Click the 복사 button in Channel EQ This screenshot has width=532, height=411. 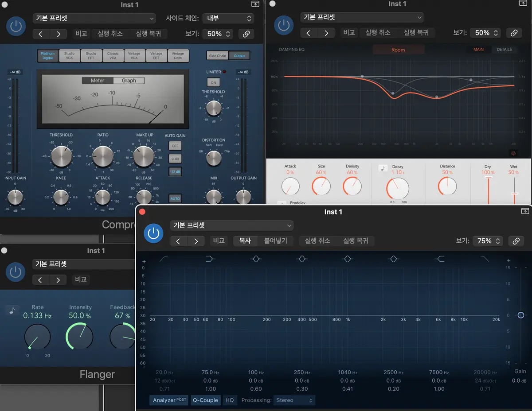(x=245, y=241)
